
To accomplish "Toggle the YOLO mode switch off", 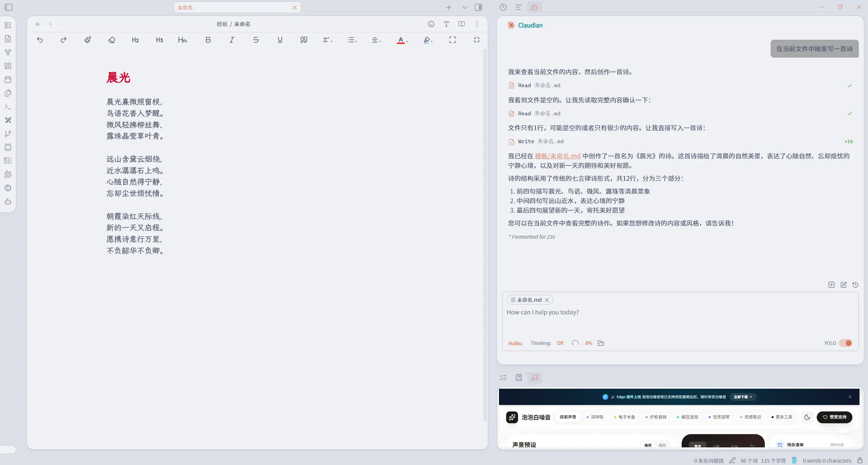I will (x=846, y=343).
